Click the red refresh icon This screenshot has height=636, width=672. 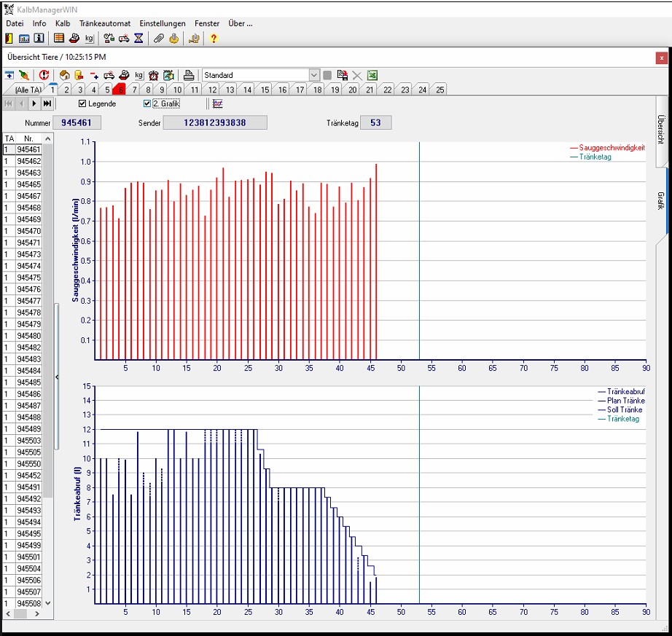(x=44, y=75)
